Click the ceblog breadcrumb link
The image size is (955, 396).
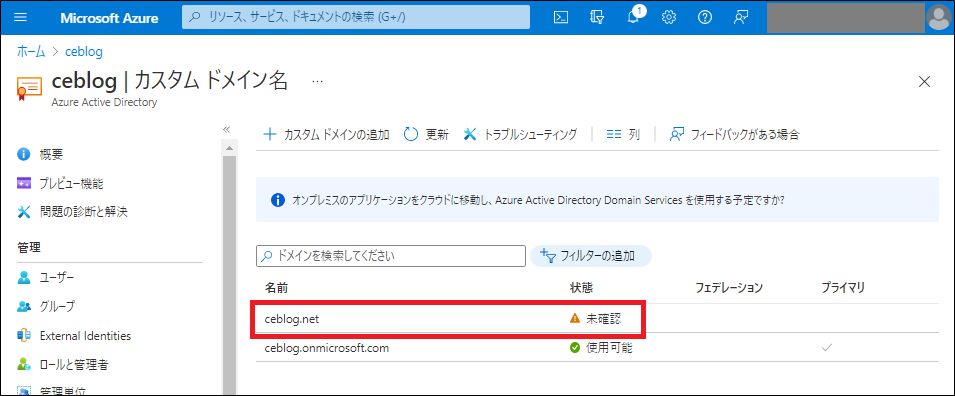tap(84, 52)
